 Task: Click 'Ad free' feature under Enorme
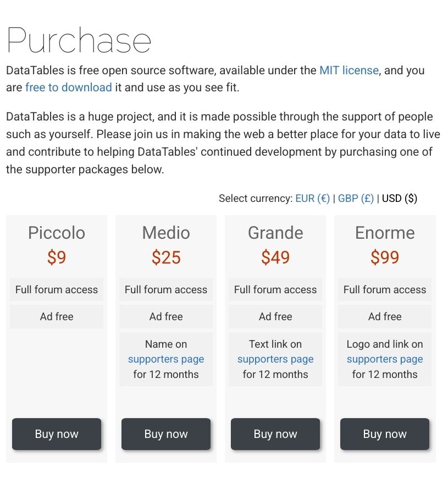385,316
